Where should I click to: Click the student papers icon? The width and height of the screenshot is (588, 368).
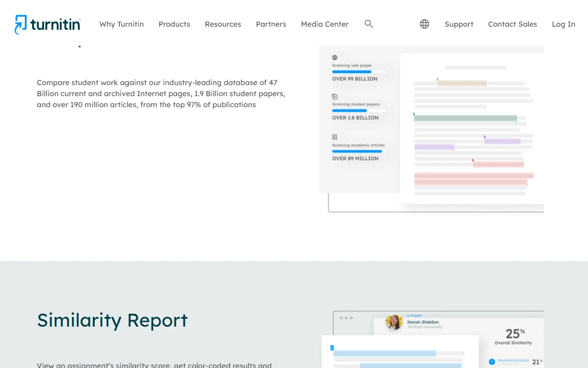[335, 97]
